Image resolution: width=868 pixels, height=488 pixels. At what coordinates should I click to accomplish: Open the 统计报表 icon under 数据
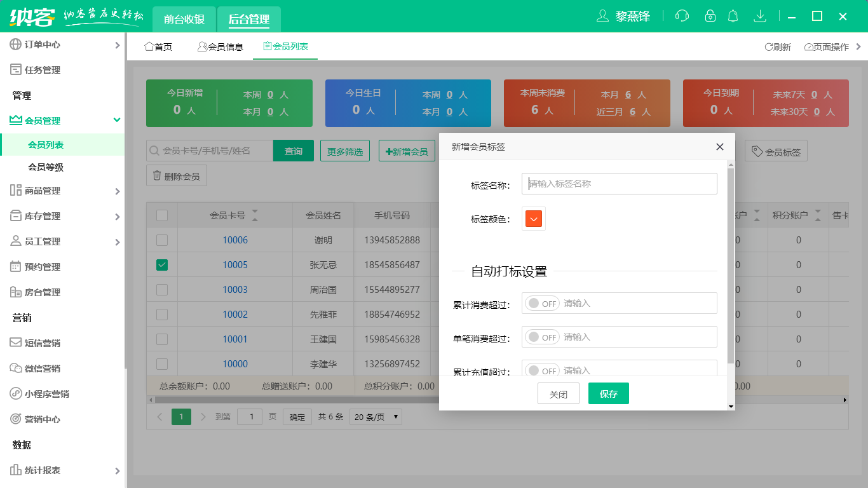pos(14,471)
